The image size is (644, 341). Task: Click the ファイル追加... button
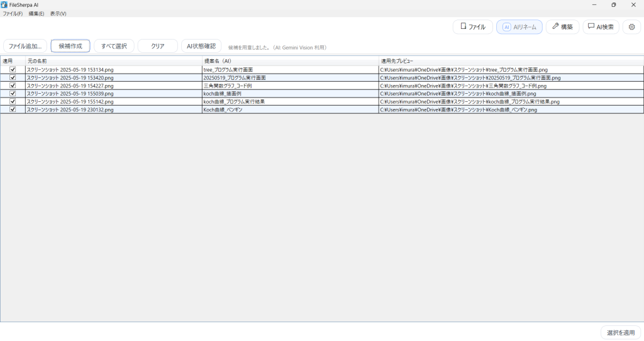click(25, 46)
